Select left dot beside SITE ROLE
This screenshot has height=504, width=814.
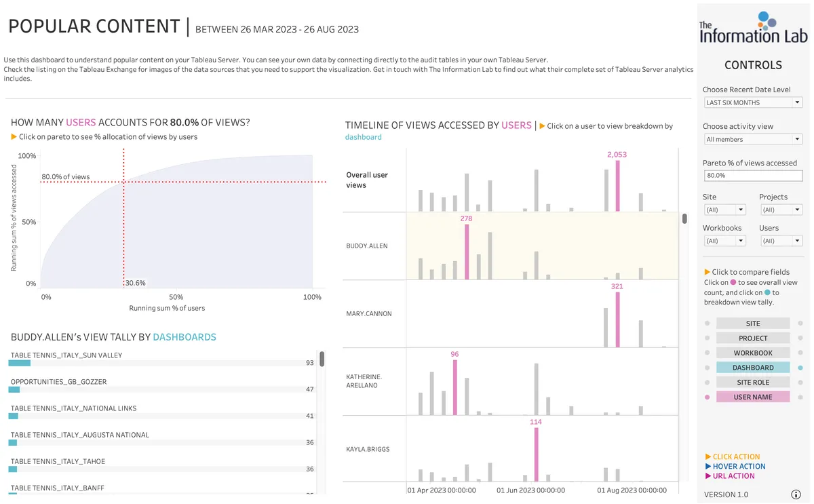pyautogui.click(x=707, y=382)
